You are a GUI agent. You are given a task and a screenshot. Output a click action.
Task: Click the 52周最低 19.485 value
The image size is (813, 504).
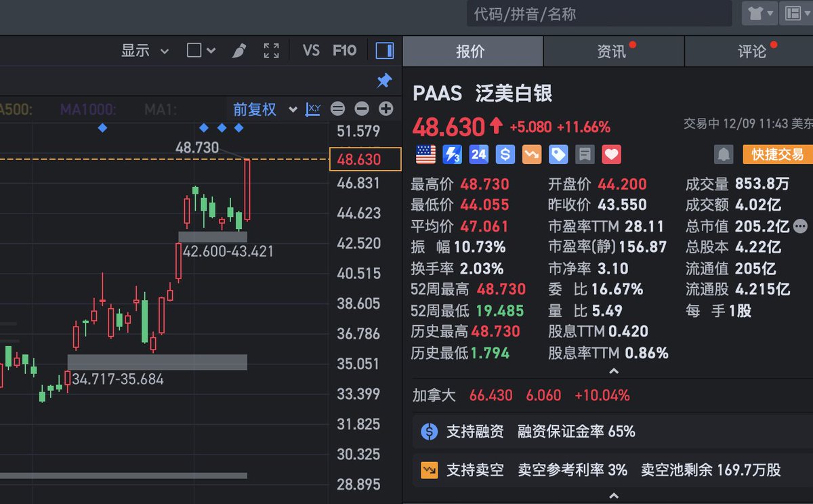(x=500, y=311)
